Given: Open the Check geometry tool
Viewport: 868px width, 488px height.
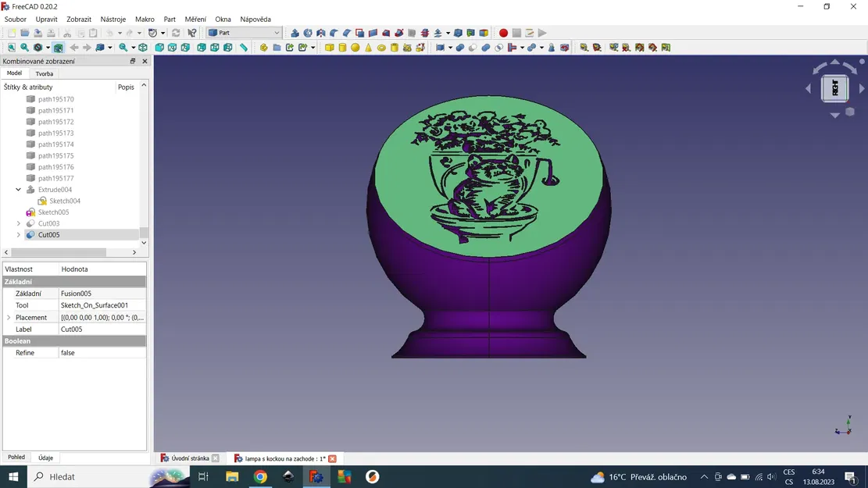Looking at the screenshot, I should click(552, 48).
